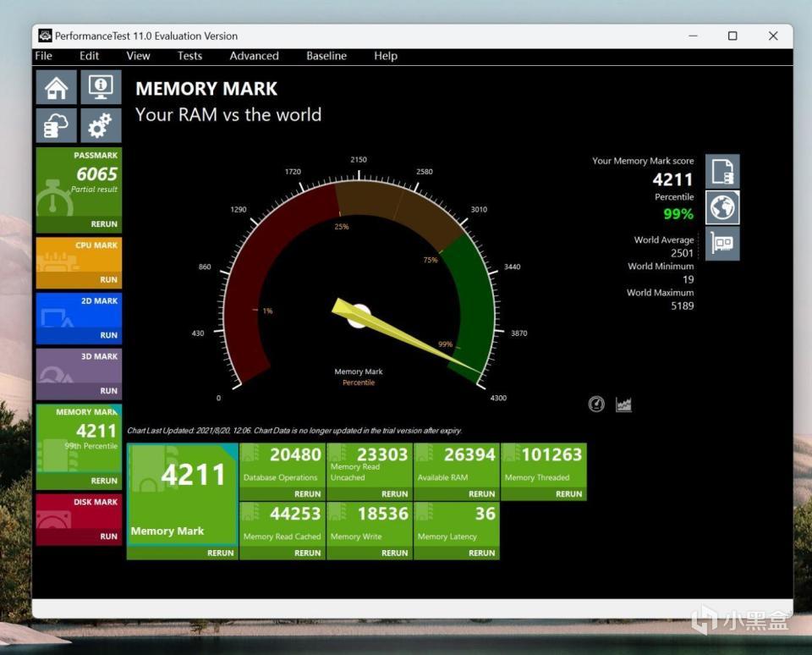
Task: Minimize the PerformanceTest window
Action: click(693, 36)
